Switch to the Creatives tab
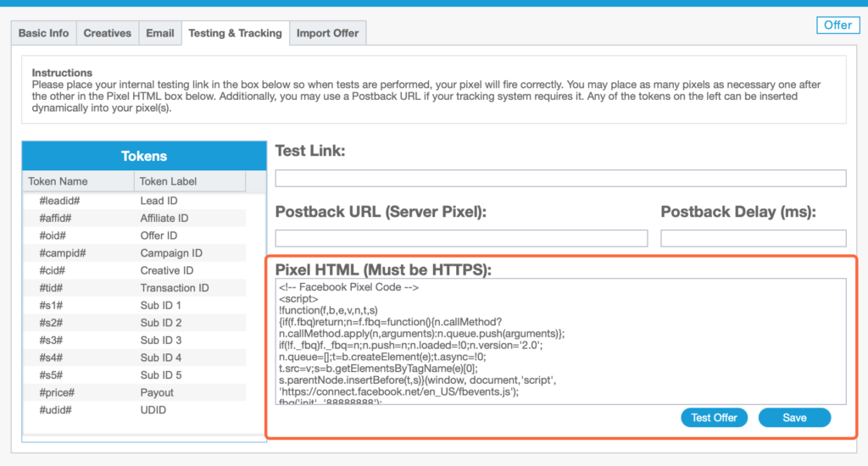 coord(107,33)
